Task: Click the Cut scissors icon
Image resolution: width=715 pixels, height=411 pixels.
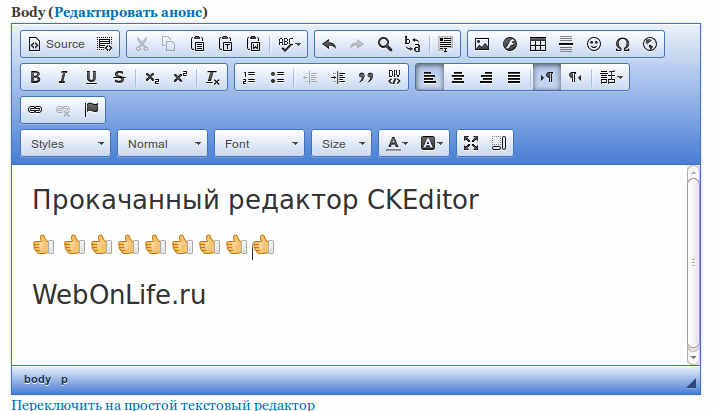Action: [x=142, y=44]
